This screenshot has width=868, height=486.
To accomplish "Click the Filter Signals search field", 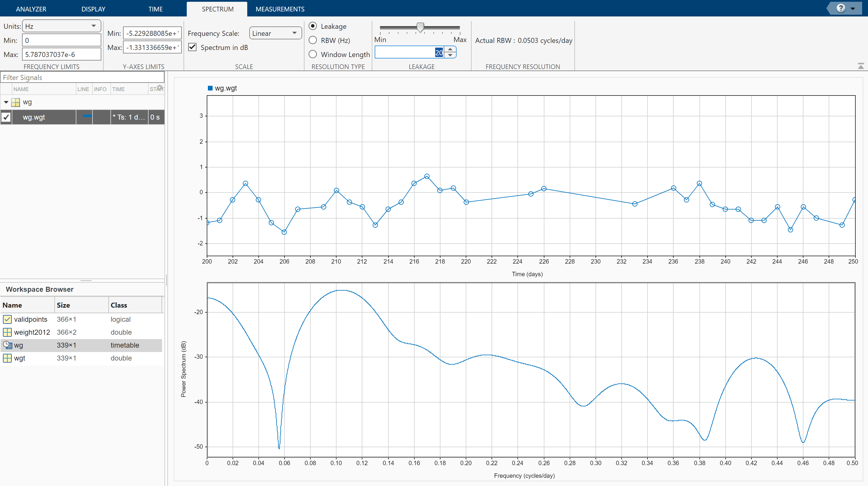I will 82,77.
